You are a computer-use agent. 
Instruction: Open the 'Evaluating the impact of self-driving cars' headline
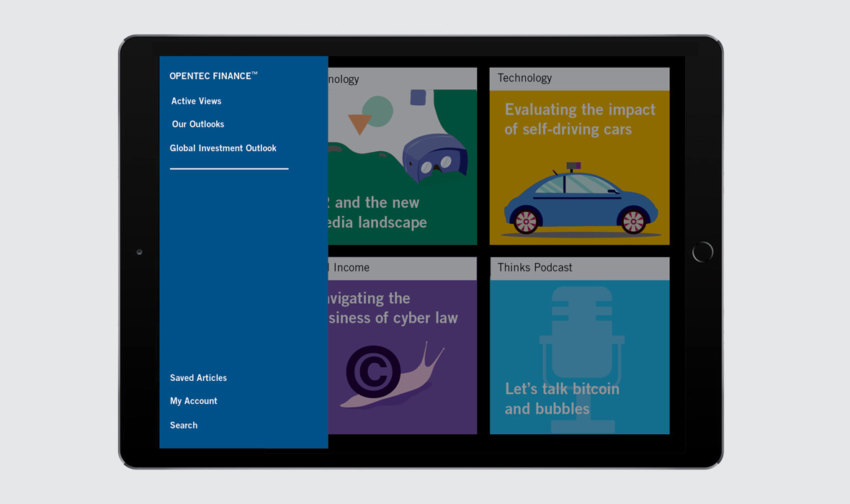(x=580, y=120)
